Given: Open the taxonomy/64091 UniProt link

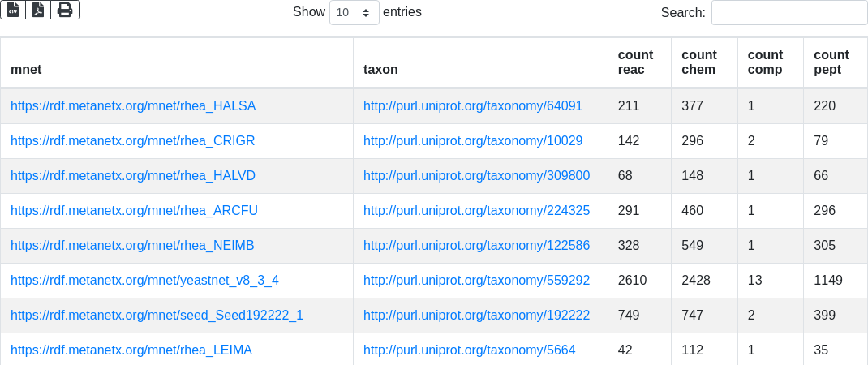Looking at the screenshot, I should pos(473,106).
